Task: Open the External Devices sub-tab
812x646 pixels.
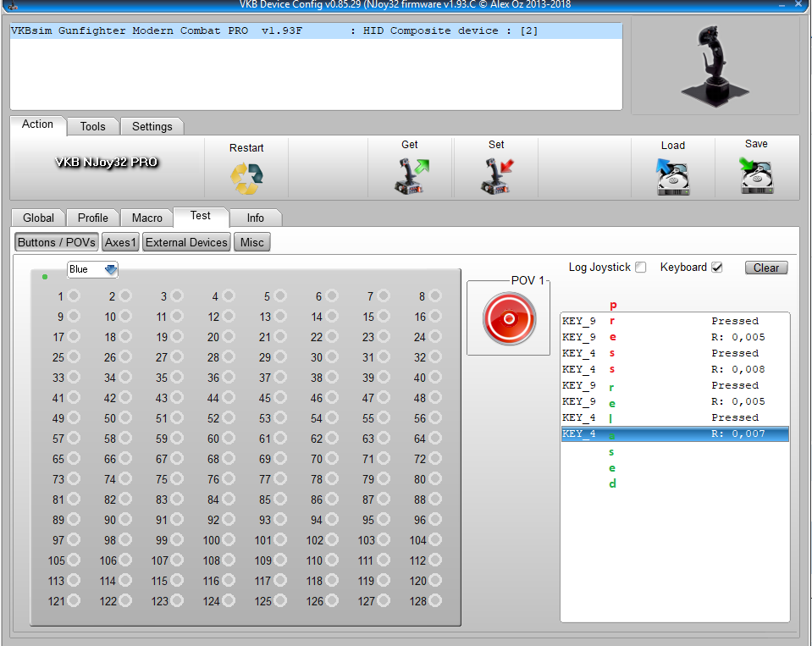Action: pyautogui.click(x=186, y=242)
